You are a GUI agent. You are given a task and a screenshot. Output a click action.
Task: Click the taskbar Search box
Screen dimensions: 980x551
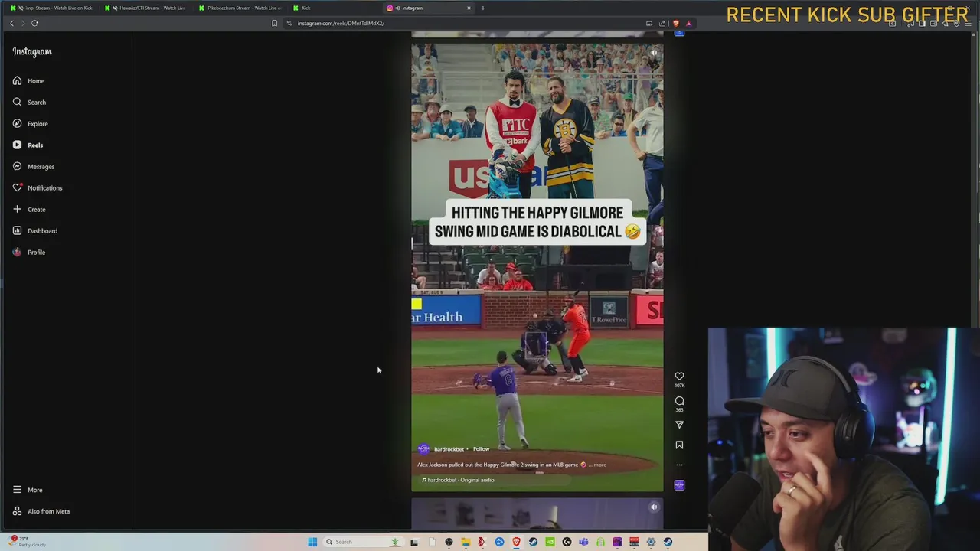click(363, 542)
